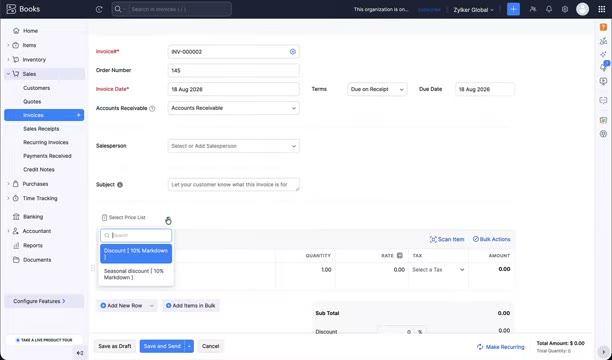Click the announcements icon with badge in right rail
The image size is (612, 360).
604,66
